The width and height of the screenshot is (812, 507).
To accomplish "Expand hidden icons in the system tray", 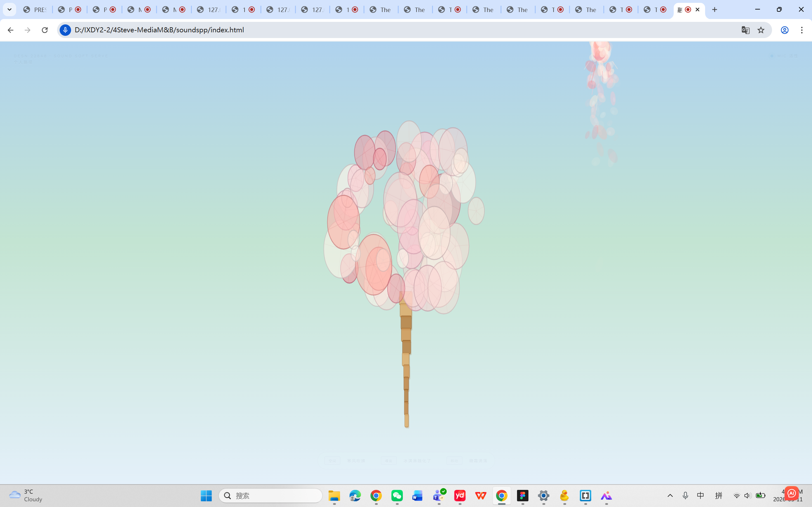I will 670,496.
